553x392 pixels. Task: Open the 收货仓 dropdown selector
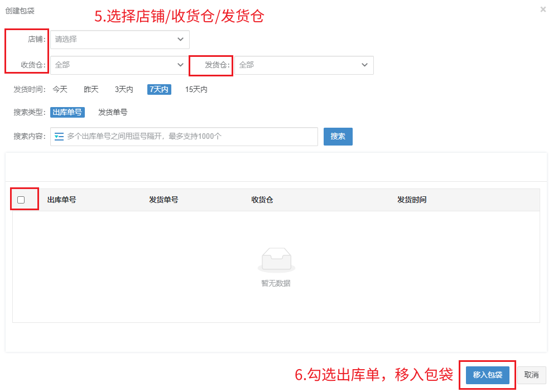[120, 65]
